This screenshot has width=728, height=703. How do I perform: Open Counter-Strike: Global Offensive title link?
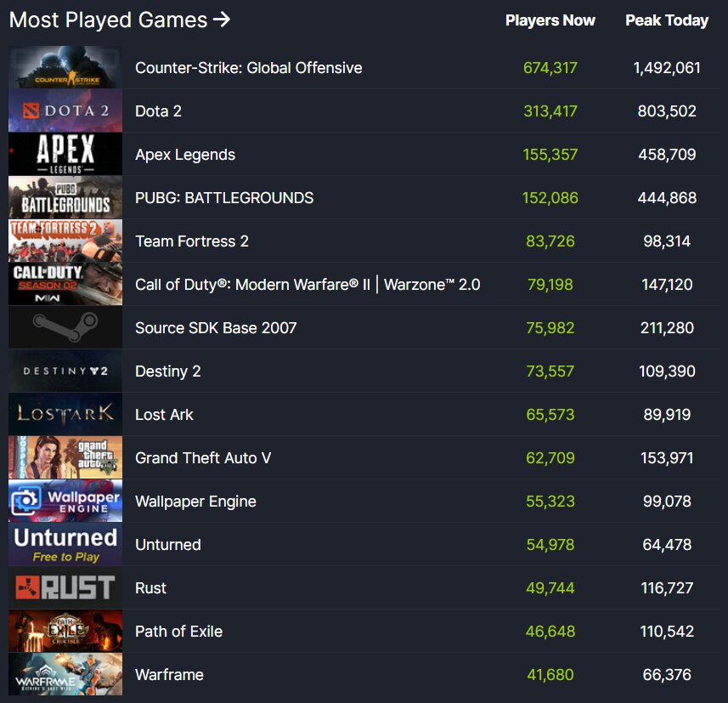248,68
